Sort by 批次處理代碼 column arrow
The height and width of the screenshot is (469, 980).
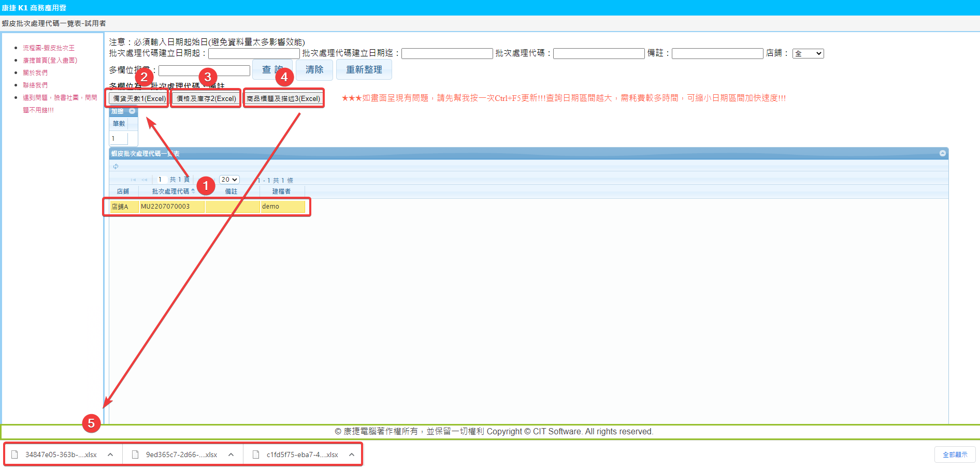193,191
